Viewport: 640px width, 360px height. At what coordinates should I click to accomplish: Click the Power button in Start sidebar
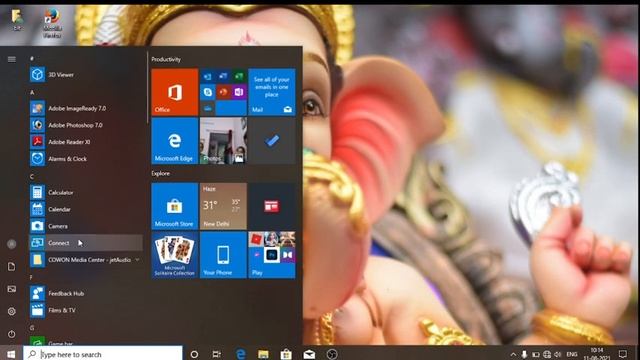point(11,333)
